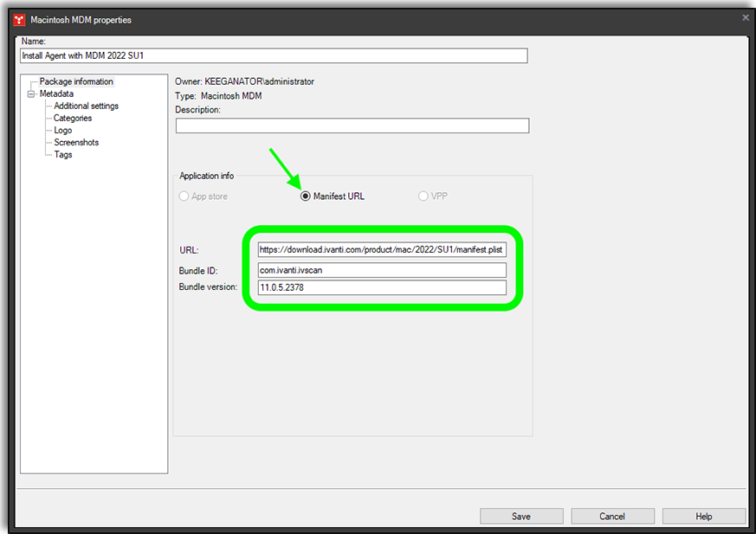Open Help for this dialog
This screenshot has width=756, height=534.
(703, 515)
